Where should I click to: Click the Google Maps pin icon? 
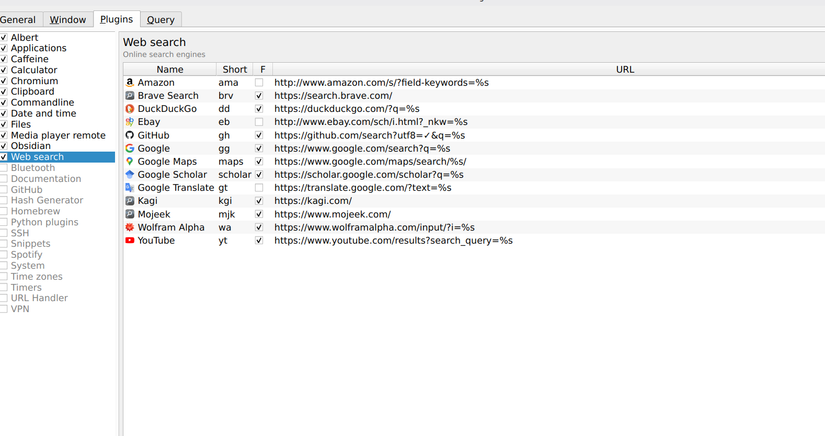click(x=129, y=161)
